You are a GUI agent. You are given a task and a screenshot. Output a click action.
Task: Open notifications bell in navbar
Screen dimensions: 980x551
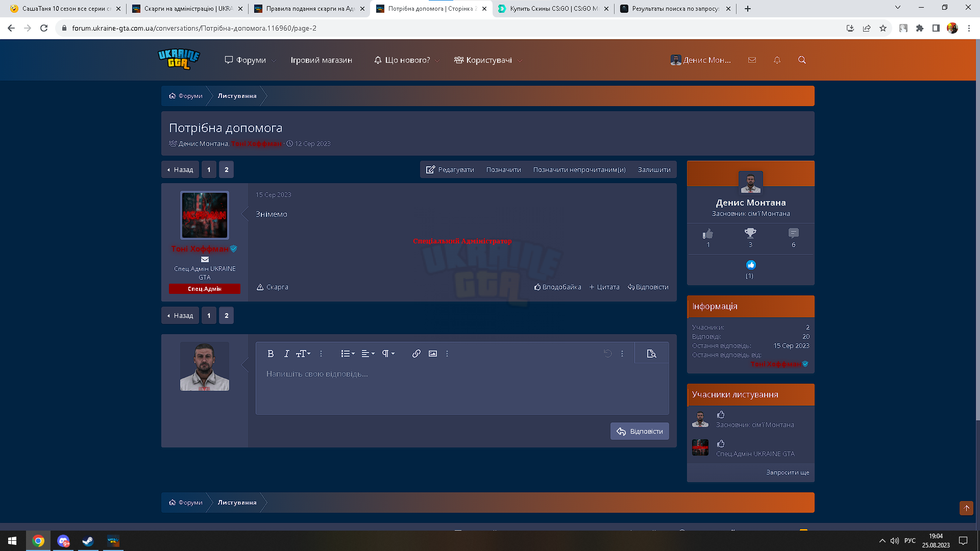[777, 60]
